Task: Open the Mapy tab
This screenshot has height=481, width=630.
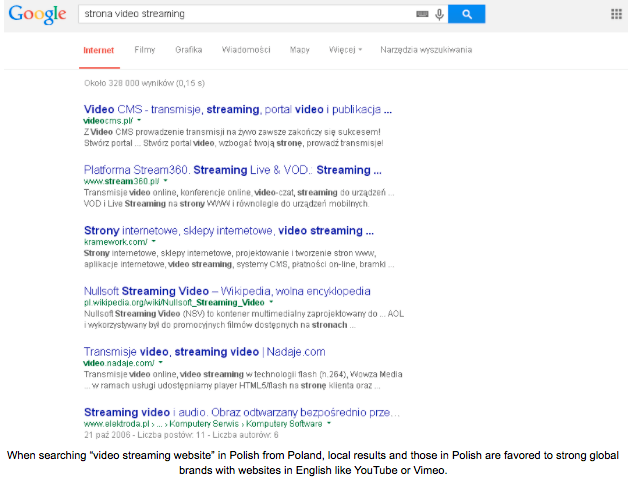Action: (x=299, y=49)
